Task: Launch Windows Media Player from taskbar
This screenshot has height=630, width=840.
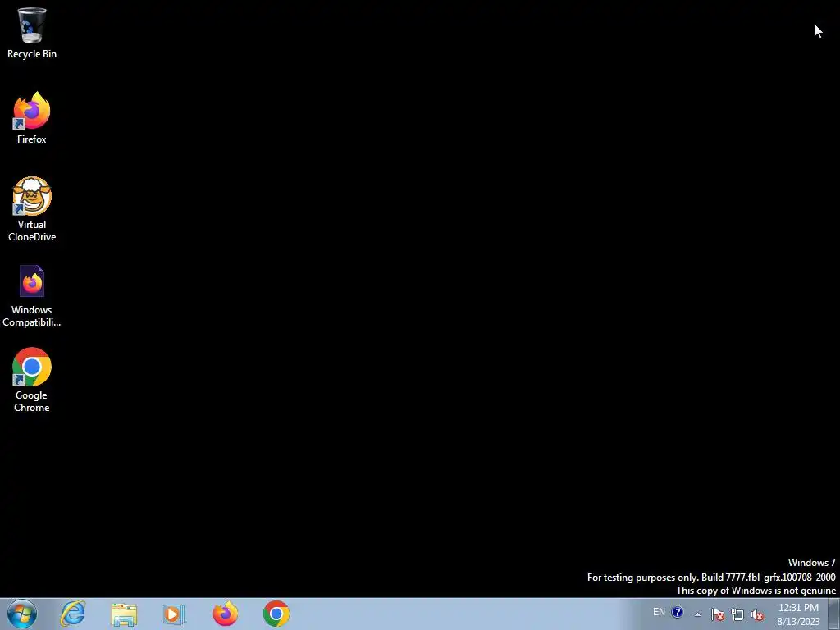Action: point(174,614)
